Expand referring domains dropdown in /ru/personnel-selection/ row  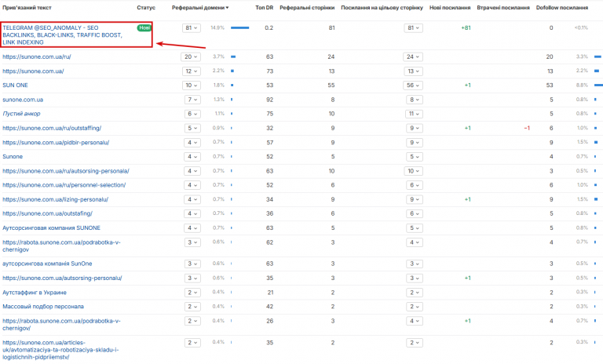click(x=192, y=185)
